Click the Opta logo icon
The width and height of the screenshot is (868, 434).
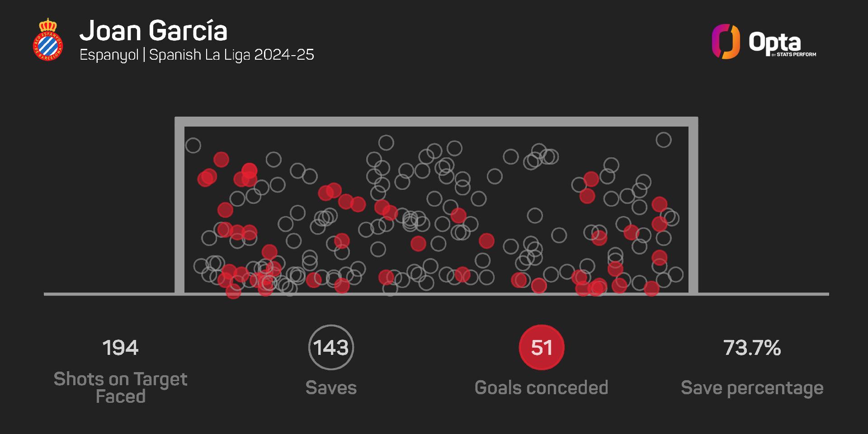pos(726,42)
